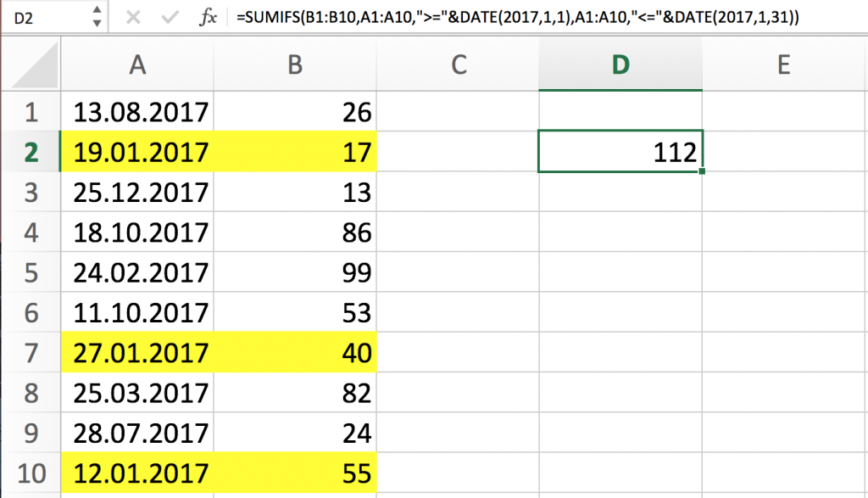Screen dimensions: 868x498
Task: Select row 10 via its row header
Action: click(31, 473)
